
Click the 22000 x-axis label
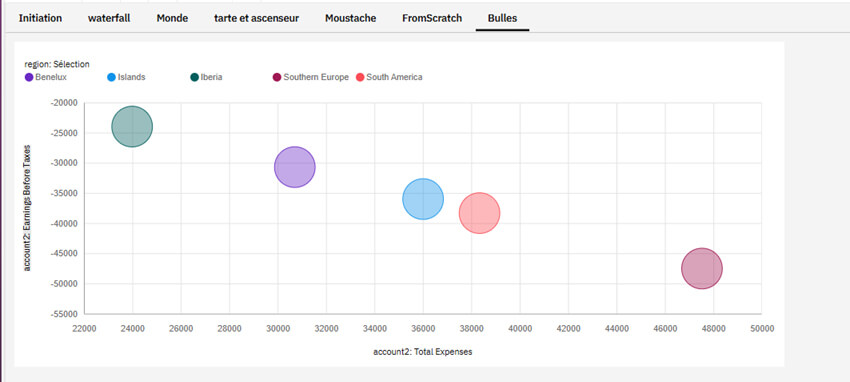[x=85, y=328]
